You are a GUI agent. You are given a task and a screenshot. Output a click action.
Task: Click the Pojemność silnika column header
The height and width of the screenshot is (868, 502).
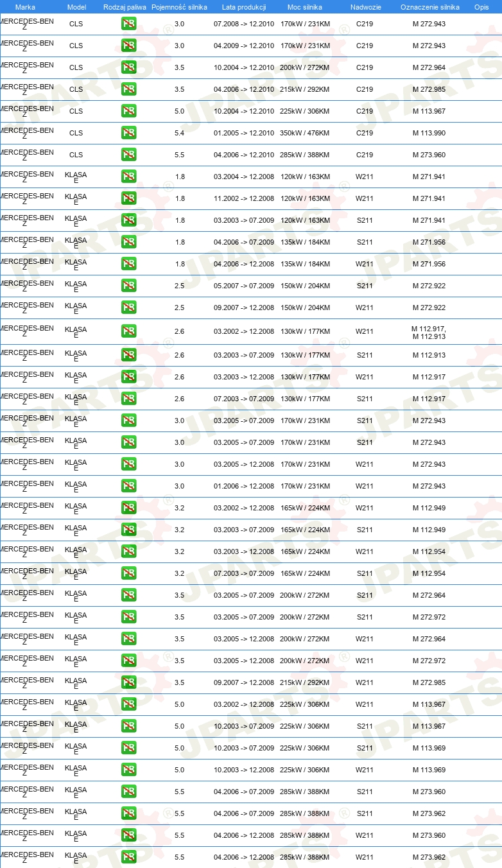coord(180,7)
